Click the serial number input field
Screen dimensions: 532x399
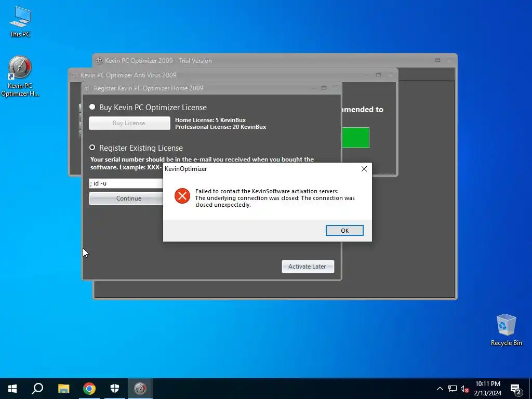click(x=126, y=183)
